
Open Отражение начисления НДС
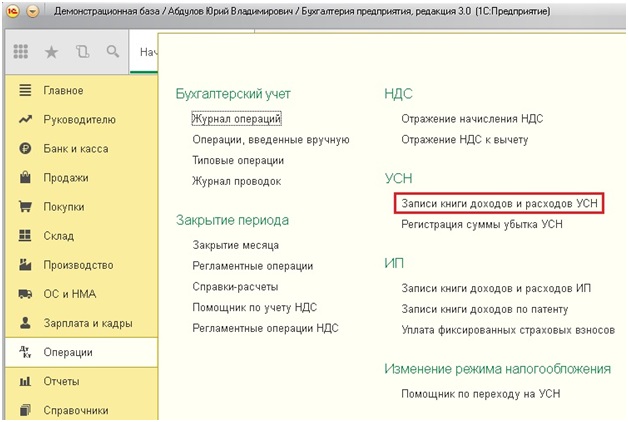tap(472, 119)
